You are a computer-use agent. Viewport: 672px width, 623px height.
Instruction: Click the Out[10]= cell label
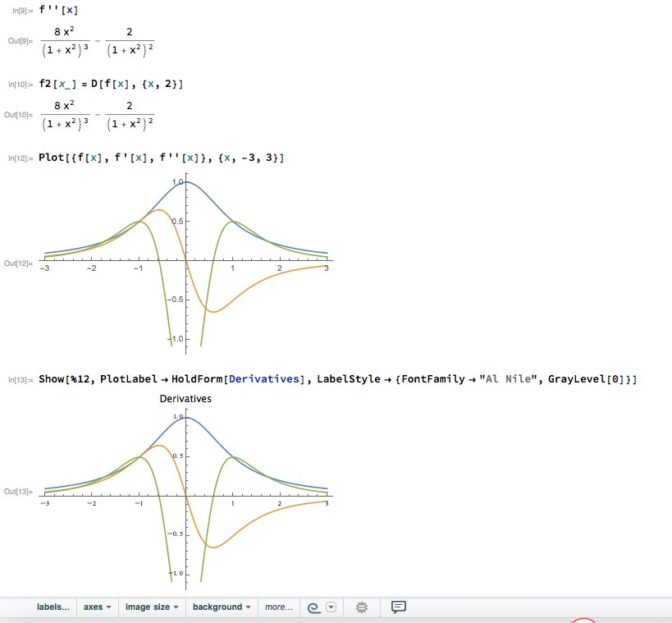point(18,115)
